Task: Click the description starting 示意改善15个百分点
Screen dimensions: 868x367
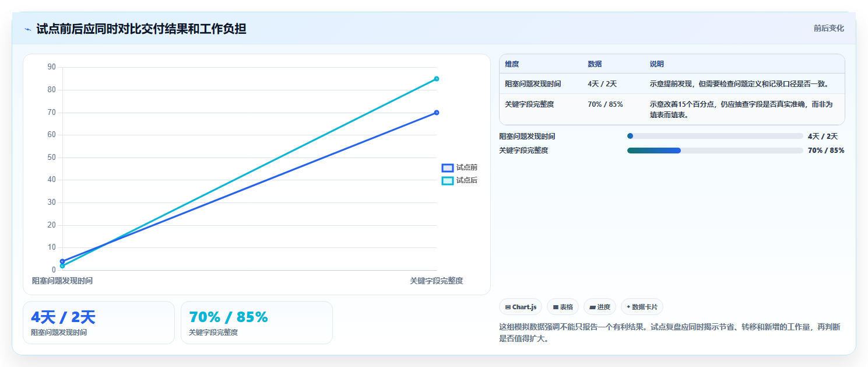Action: (742, 110)
